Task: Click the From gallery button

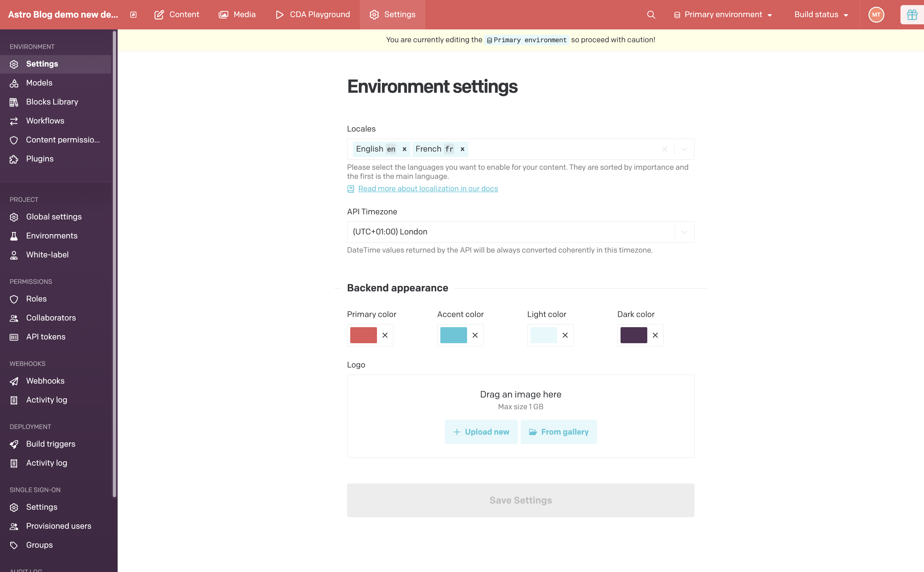Action: 559,432
